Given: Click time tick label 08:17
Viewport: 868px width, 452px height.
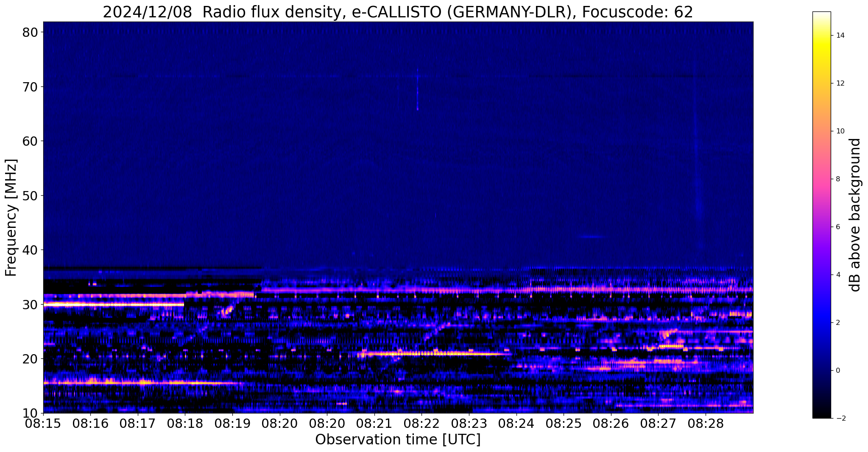Looking at the screenshot, I should (x=138, y=424).
